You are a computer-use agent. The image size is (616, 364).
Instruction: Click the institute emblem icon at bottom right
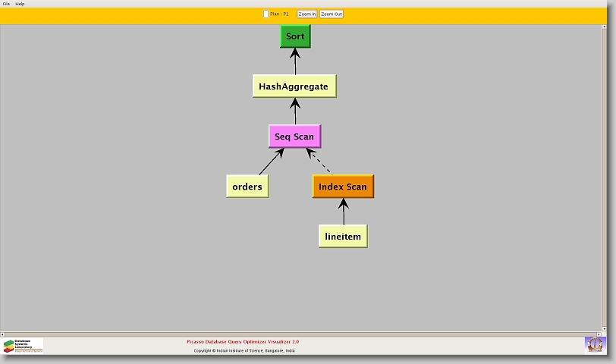tap(595, 344)
